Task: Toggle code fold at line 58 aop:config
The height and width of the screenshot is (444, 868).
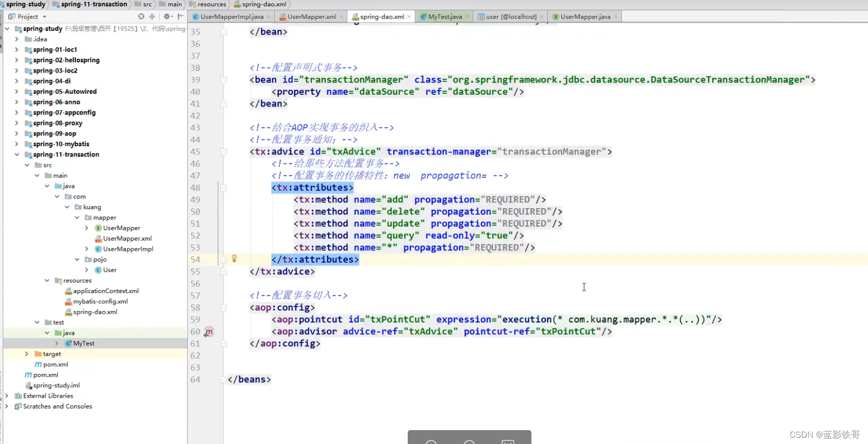Action: point(223,308)
